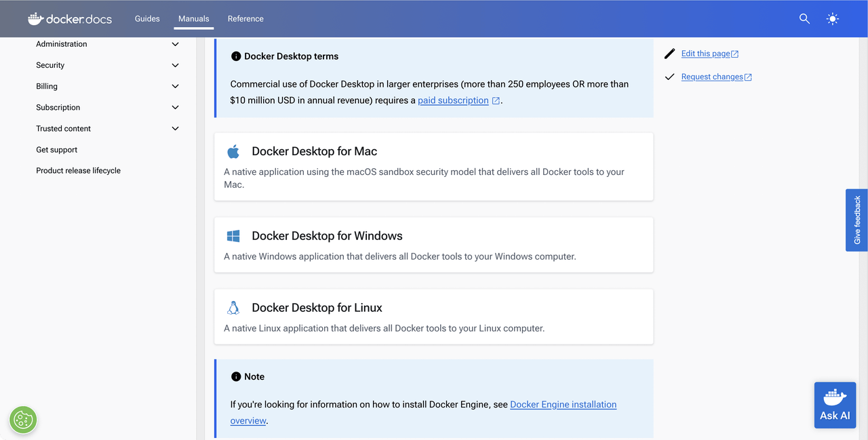Toggle the light/dark theme sun icon
868x440 pixels.
(833, 19)
